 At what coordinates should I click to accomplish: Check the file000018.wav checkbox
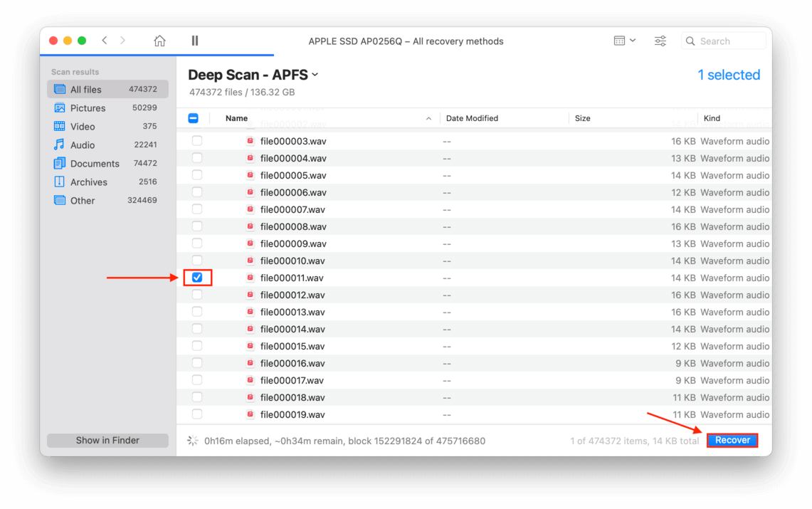[197, 397]
